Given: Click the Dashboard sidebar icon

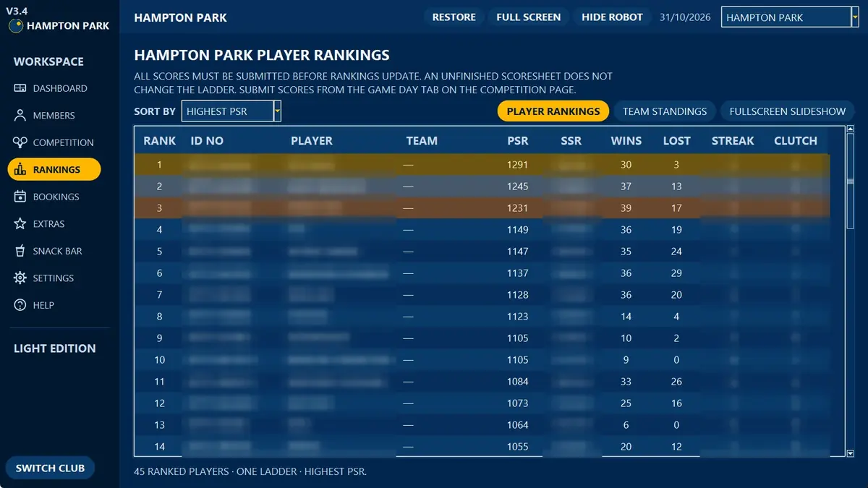Looking at the screenshot, I should coord(20,88).
